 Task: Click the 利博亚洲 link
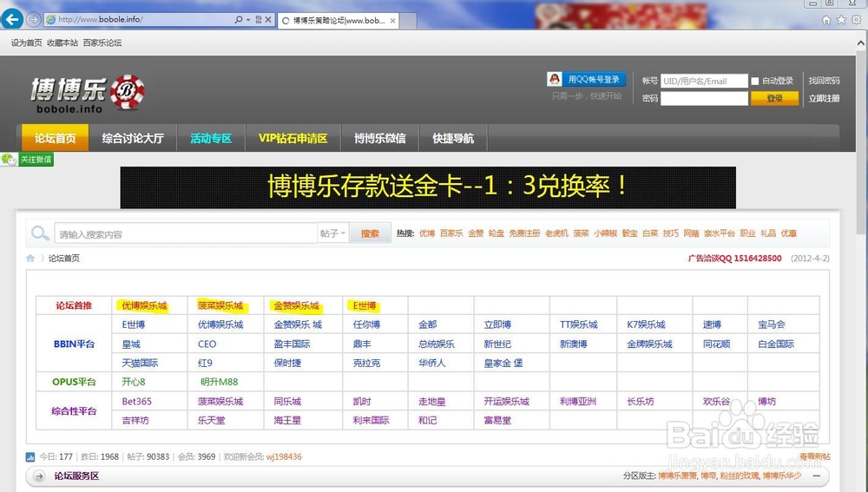point(578,401)
